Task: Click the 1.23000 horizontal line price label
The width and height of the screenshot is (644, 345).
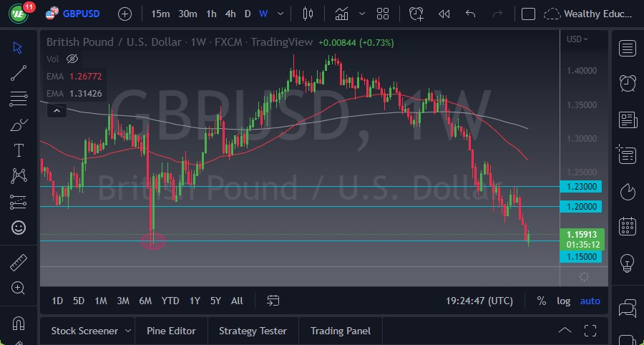Action: click(582, 187)
